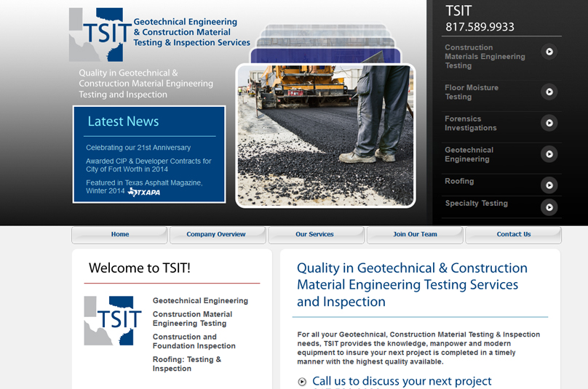Open the Our Services tab
The image size is (588, 389).
coord(316,235)
